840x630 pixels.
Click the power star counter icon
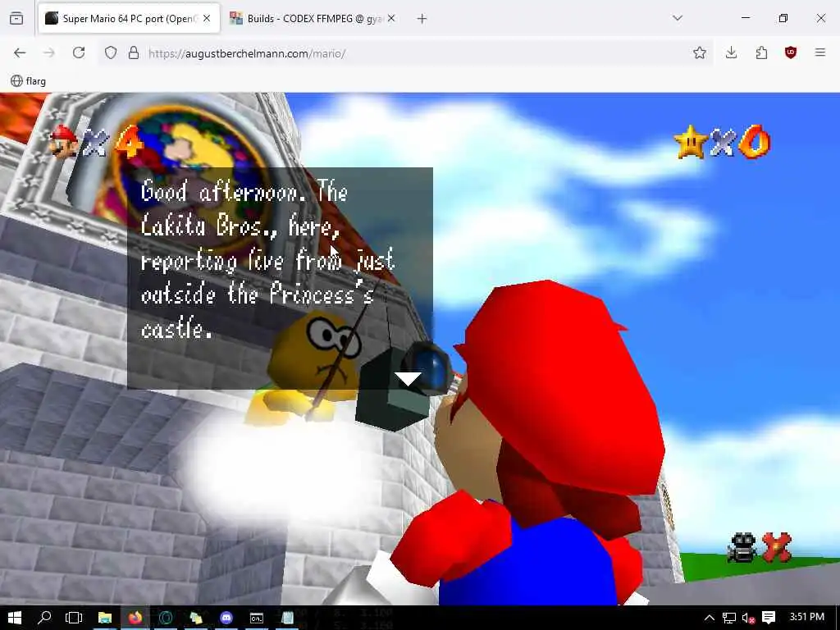[x=691, y=142]
